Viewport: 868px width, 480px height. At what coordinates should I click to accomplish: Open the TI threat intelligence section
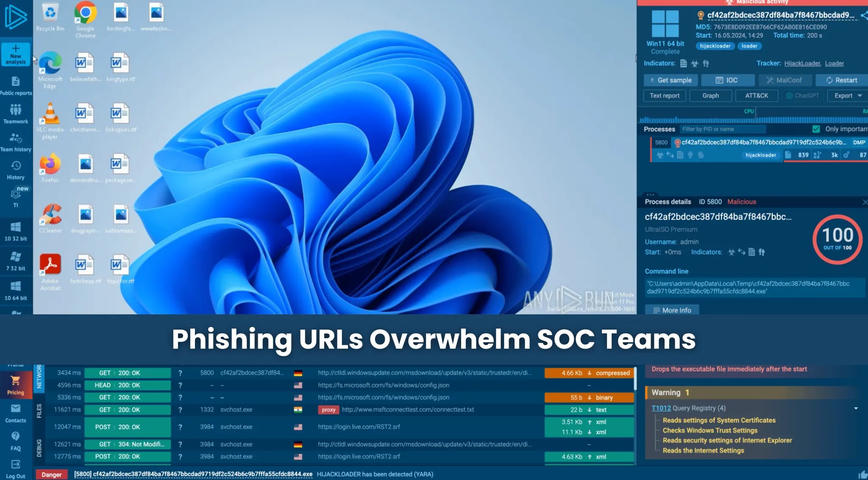pyautogui.click(x=16, y=197)
